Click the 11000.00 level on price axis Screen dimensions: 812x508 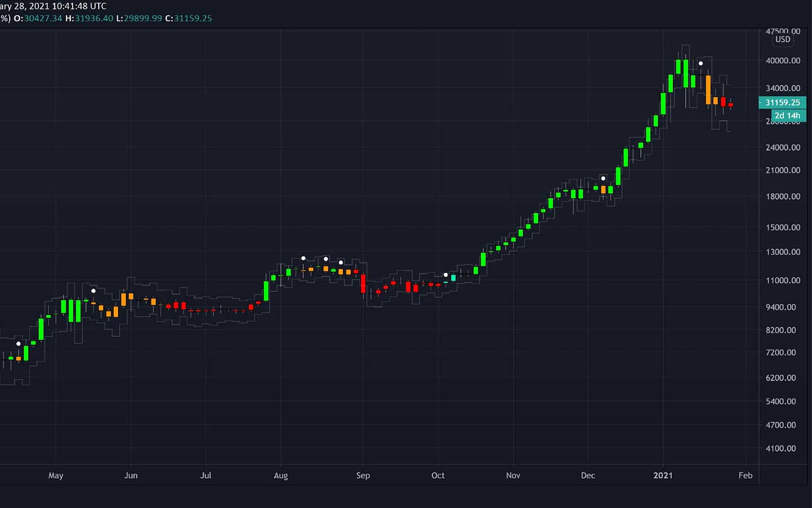pyautogui.click(x=783, y=280)
